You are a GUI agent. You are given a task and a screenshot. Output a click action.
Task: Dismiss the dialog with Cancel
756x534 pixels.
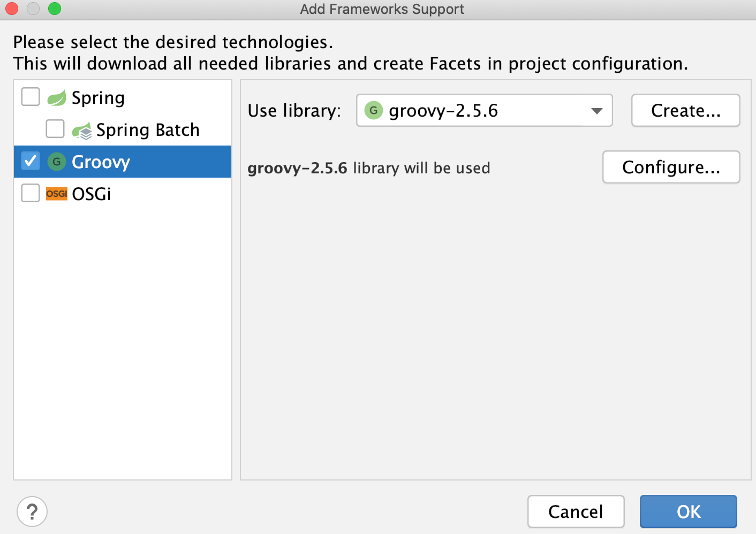point(576,512)
